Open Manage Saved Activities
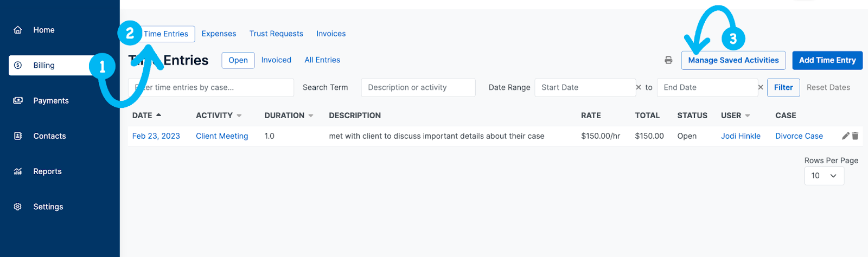Screen dimensions: 868x257 (x=733, y=60)
